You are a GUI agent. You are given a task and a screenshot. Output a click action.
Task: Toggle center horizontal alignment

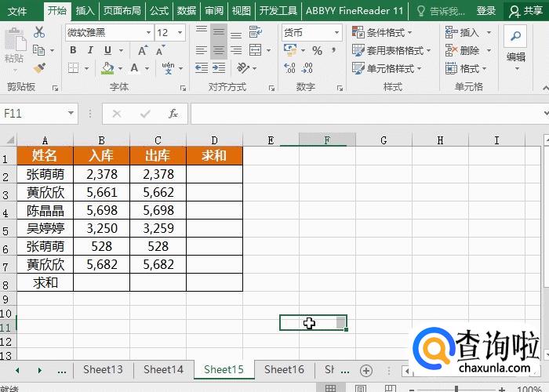tap(219, 51)
